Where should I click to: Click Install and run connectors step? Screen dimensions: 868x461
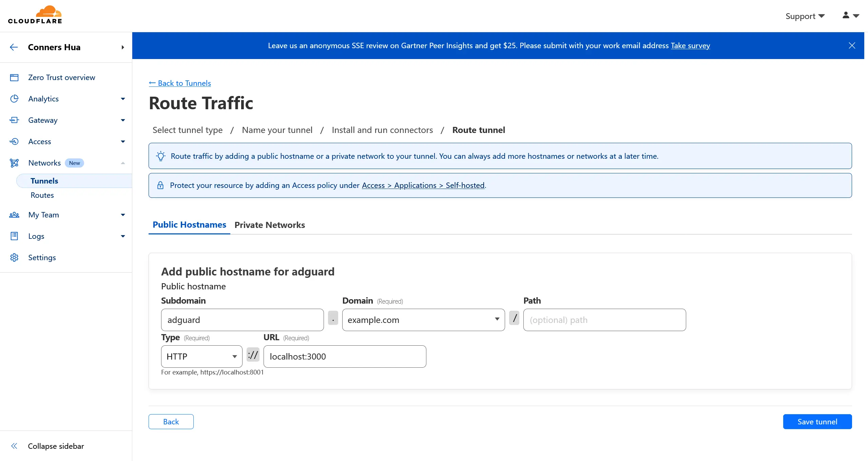point(382,130)
